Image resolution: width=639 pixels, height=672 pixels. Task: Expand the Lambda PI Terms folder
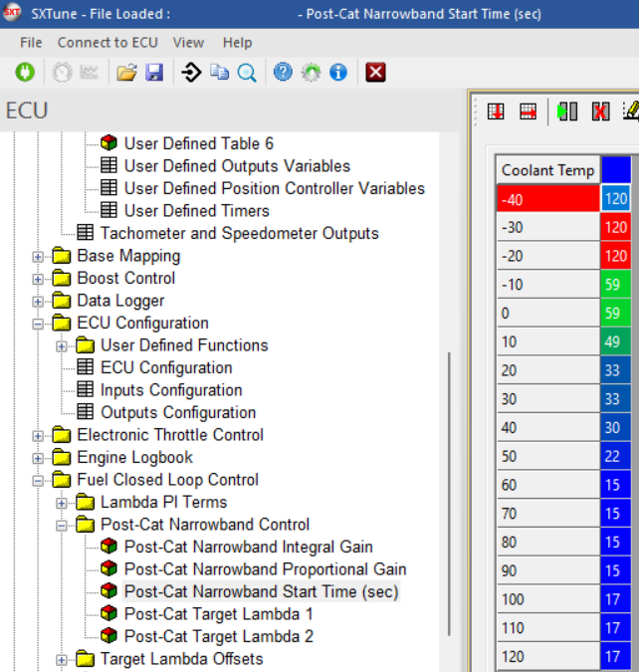62,503
